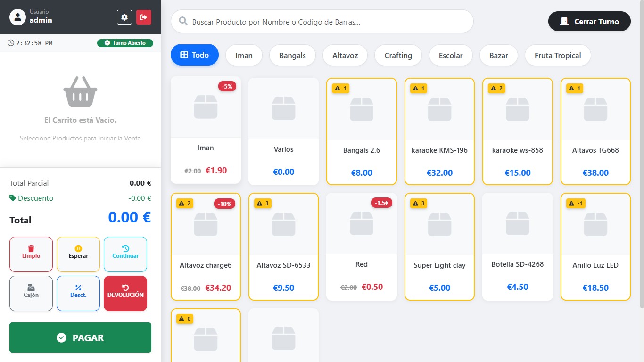Click the shopping basket icon in cart panel

[80, 91]
